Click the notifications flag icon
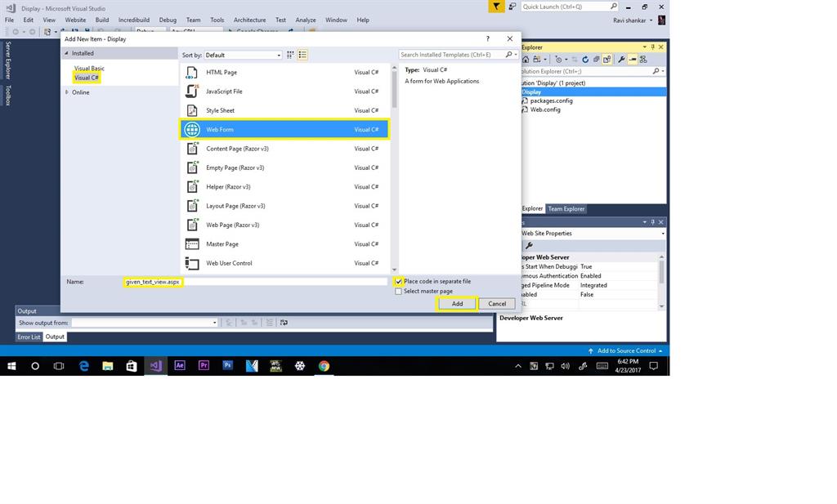This screenshot has width=837, height=504. pos(496,7)
